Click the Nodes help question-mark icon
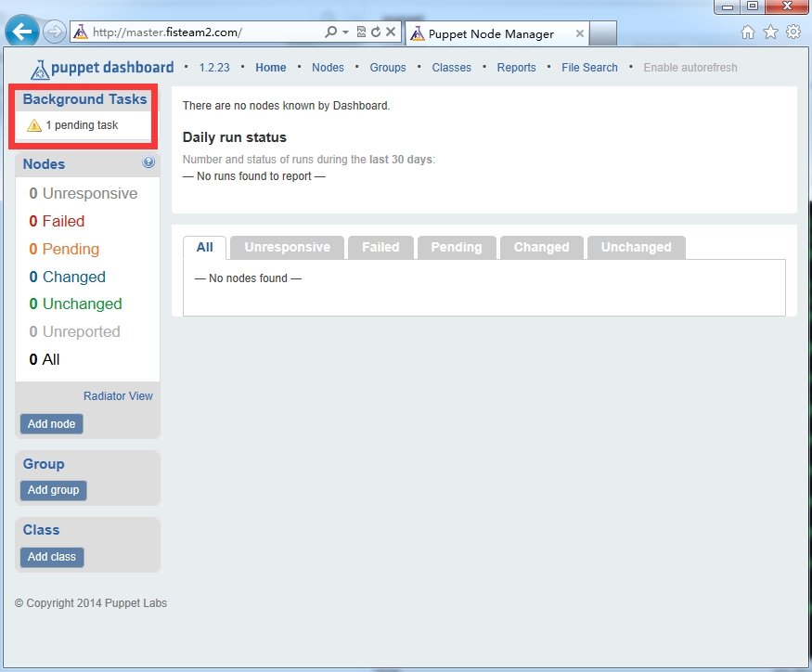The width and height of the screenshot is (812, 672). [x=148, y=163]
